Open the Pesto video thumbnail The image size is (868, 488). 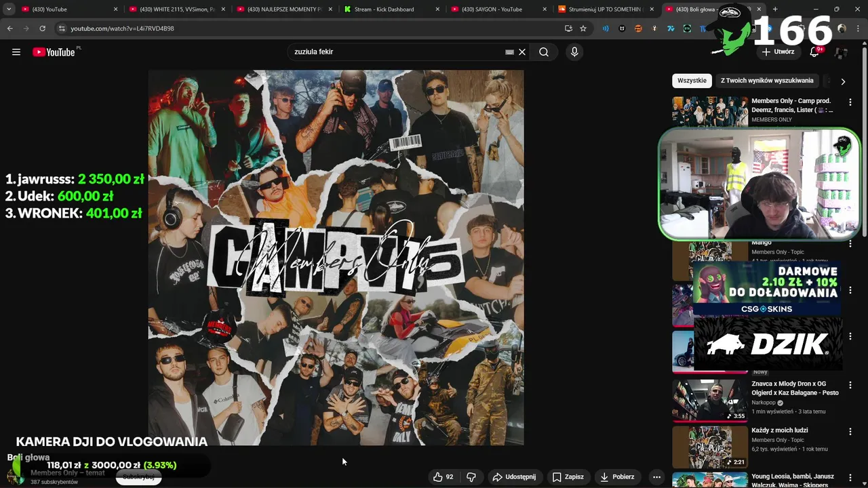tap(710, 400)
